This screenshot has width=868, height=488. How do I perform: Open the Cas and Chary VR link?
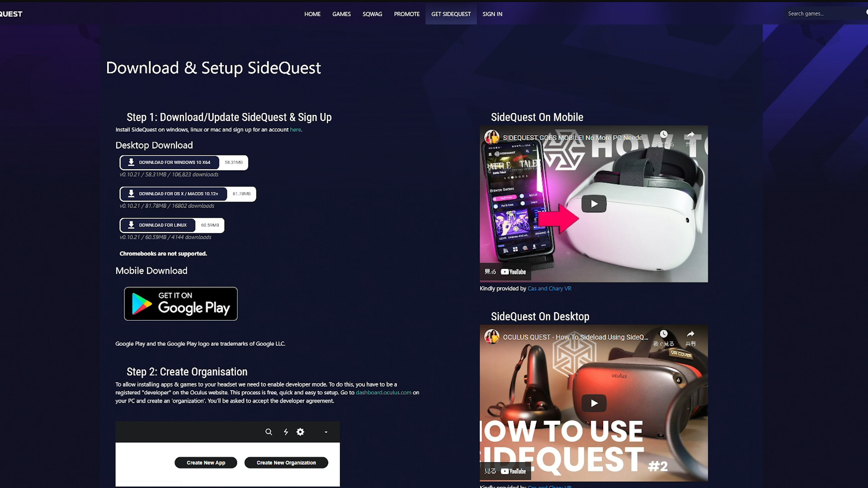(549, 288)
